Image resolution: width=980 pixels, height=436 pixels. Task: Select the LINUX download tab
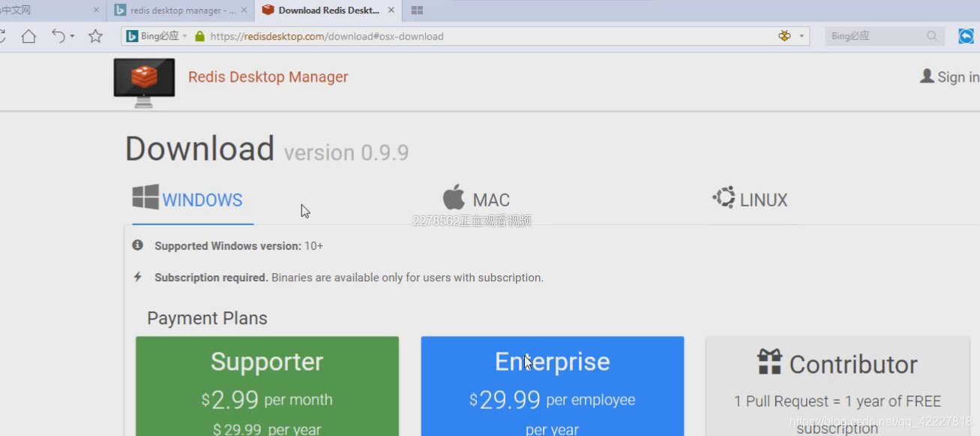tap(751, 200)
